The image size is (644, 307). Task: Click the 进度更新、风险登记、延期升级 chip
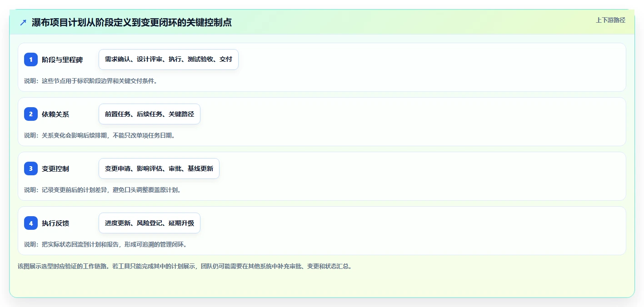150,223
